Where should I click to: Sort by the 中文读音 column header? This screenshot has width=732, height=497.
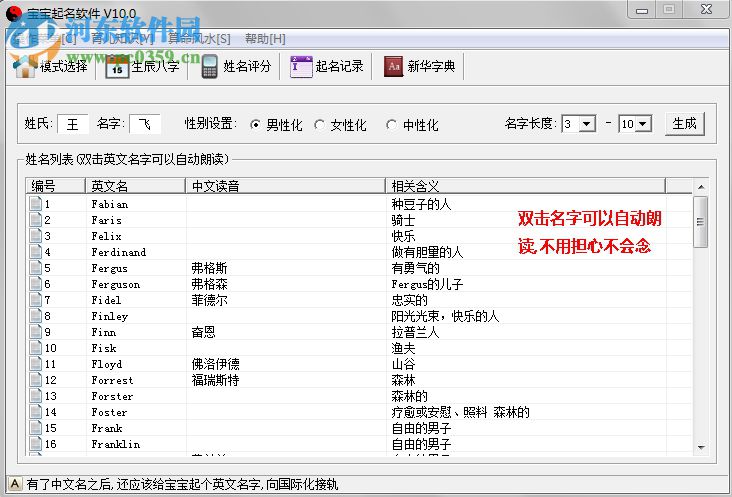285,186
